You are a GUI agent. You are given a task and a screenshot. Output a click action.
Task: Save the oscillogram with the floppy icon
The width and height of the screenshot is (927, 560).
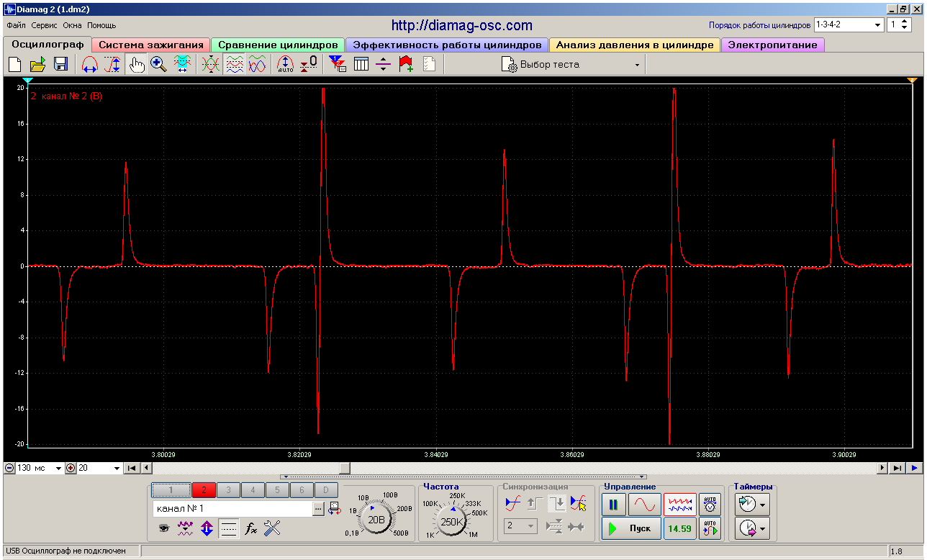tap(60, 64)
